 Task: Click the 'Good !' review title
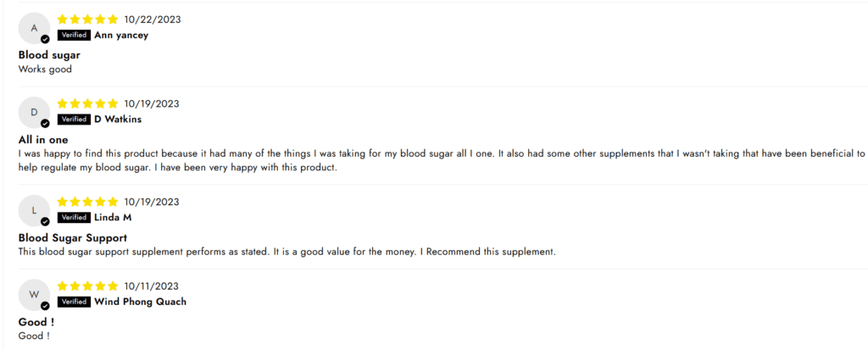[36, 322]
